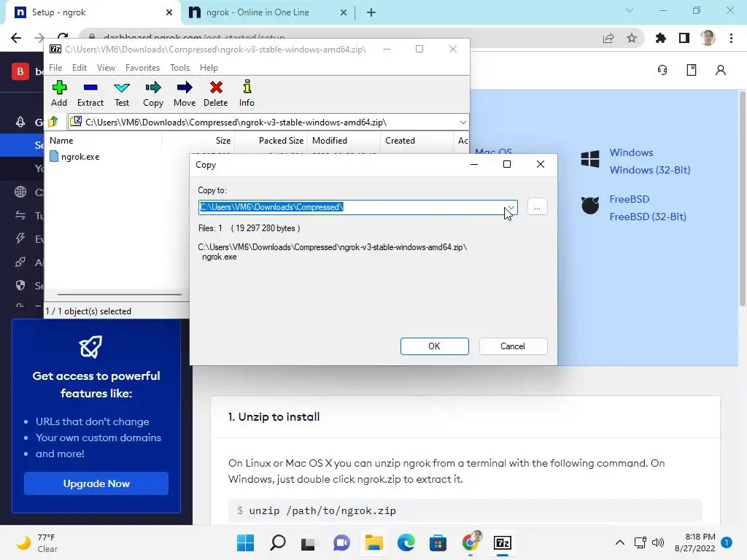Open ngrok user account icon
Viewport: 747px width, 560px height.
pos(720,70)
